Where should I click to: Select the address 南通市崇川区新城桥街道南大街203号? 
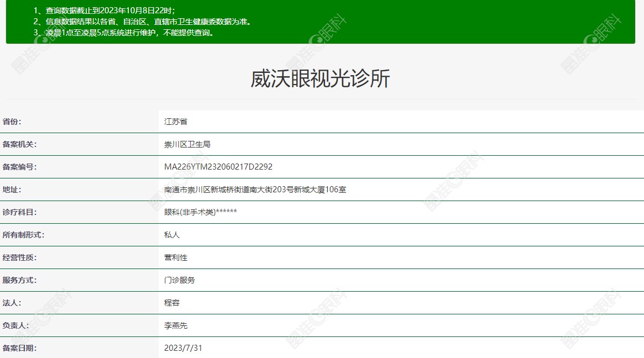pyautogui.click(x=255, y=189)
